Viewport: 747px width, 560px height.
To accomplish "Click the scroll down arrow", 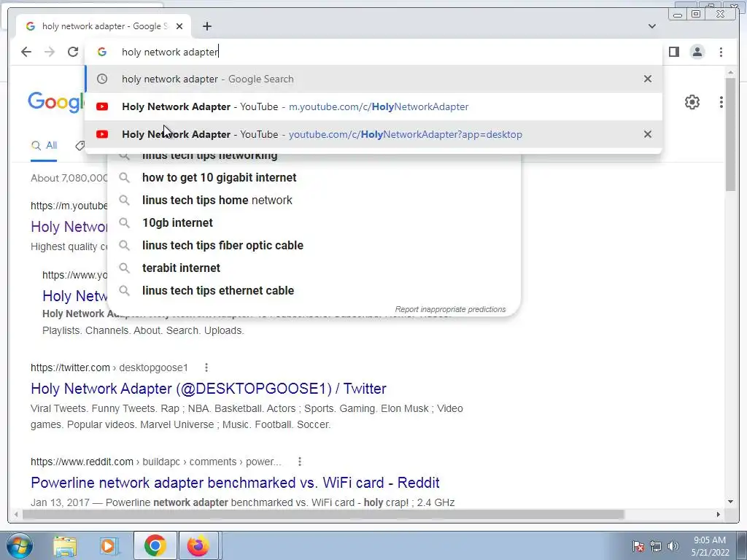I will (731, 502).
